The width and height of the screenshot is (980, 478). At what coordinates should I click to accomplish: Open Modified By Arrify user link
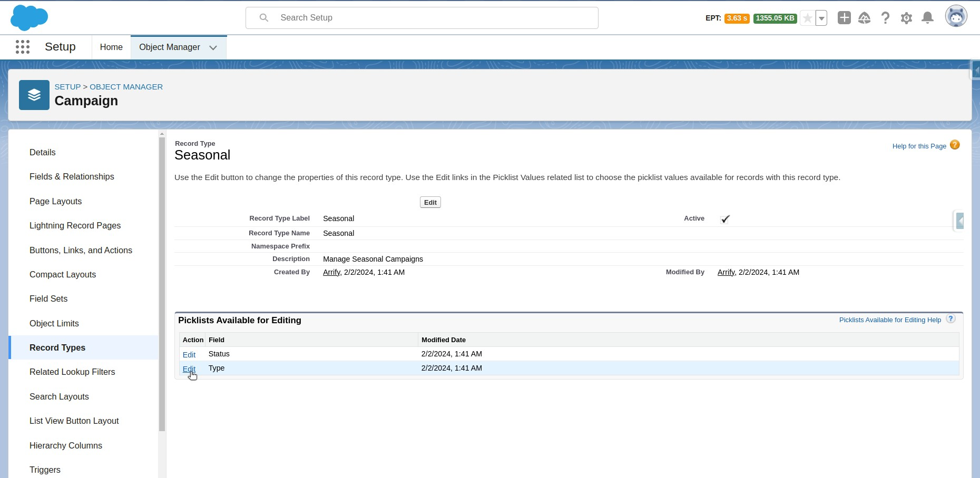tap(726, 272)
